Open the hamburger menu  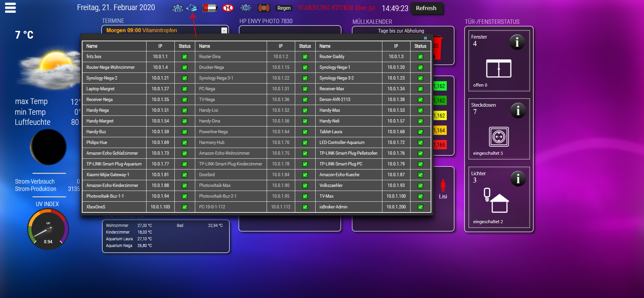click(10, 8)
